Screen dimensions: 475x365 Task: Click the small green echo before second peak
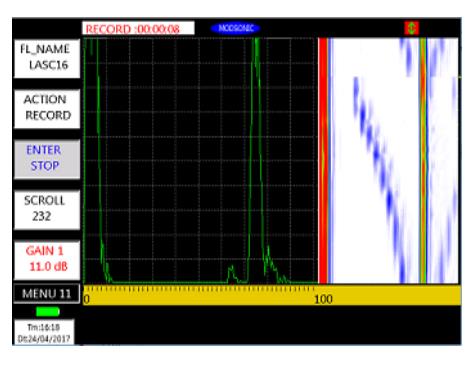tap(231, 274)
